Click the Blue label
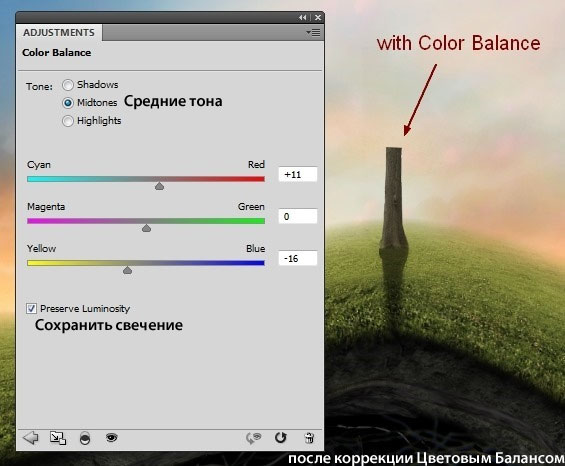Viewport: 565px width, 466px height. click(x=255, y=248)
